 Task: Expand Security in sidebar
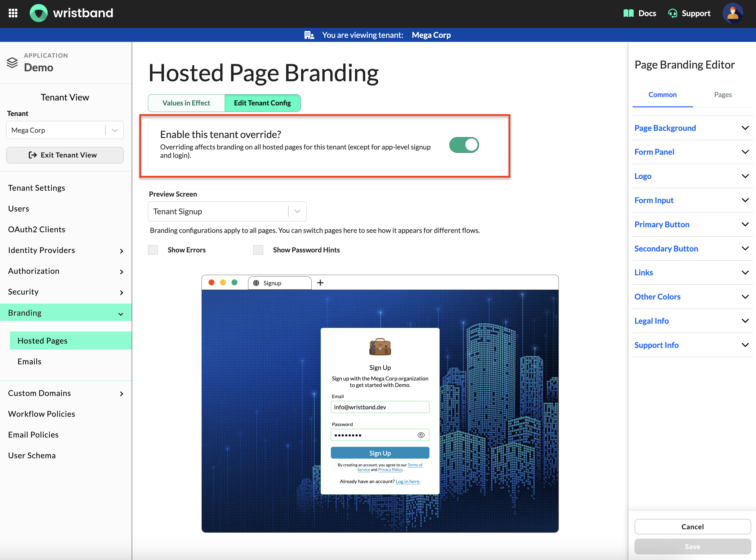[x=66, y=292]
